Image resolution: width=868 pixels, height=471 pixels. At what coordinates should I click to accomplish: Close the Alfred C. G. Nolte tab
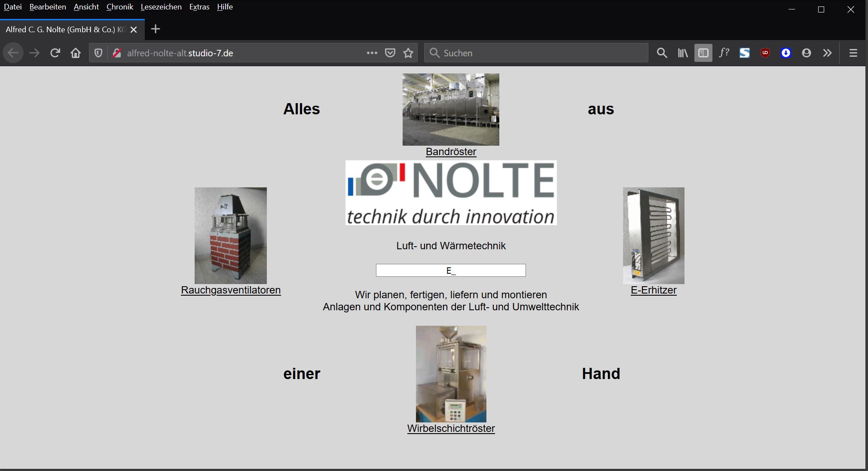134,30
